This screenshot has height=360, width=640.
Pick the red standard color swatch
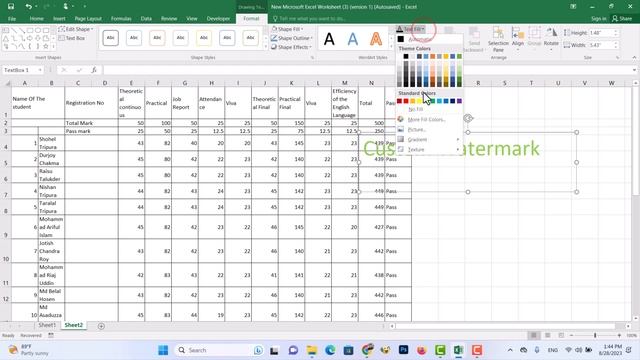click(x=406, y=101)
